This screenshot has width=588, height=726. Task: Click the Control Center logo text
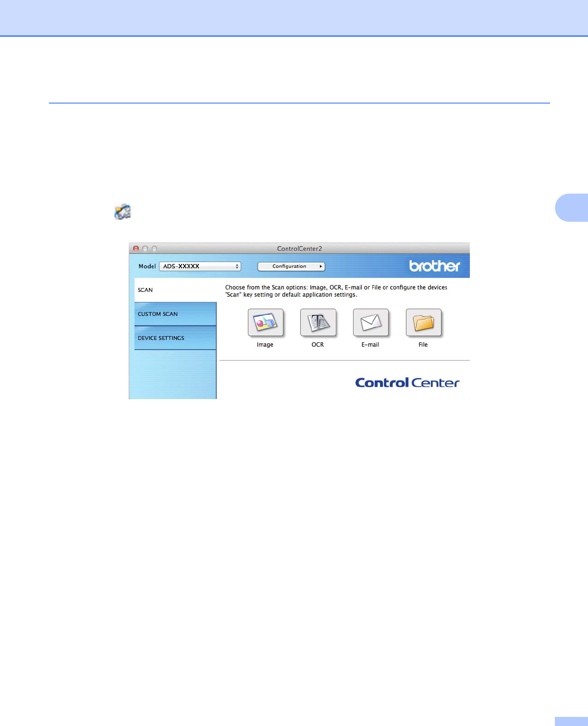point(407,383)
